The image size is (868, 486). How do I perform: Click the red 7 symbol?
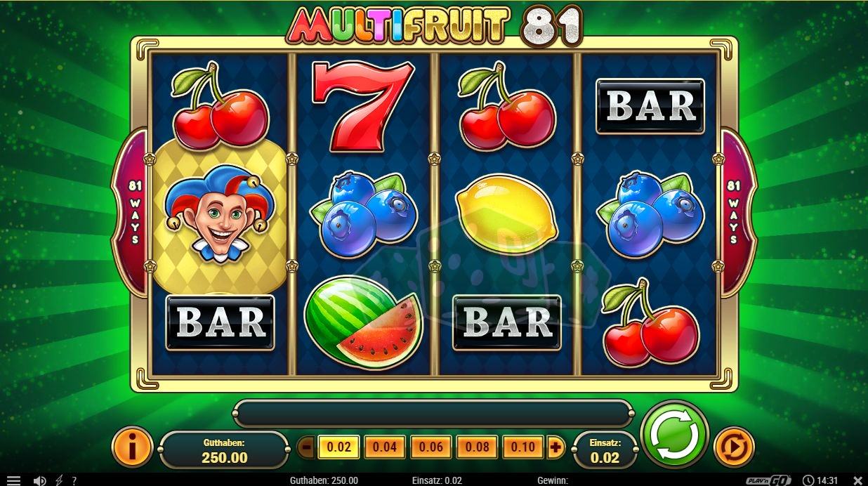click(362, 105)
